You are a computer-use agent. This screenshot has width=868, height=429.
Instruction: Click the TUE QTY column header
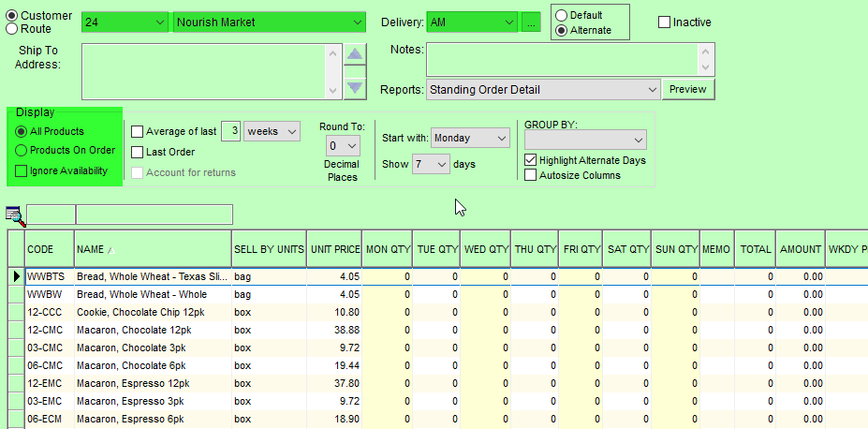436,249
